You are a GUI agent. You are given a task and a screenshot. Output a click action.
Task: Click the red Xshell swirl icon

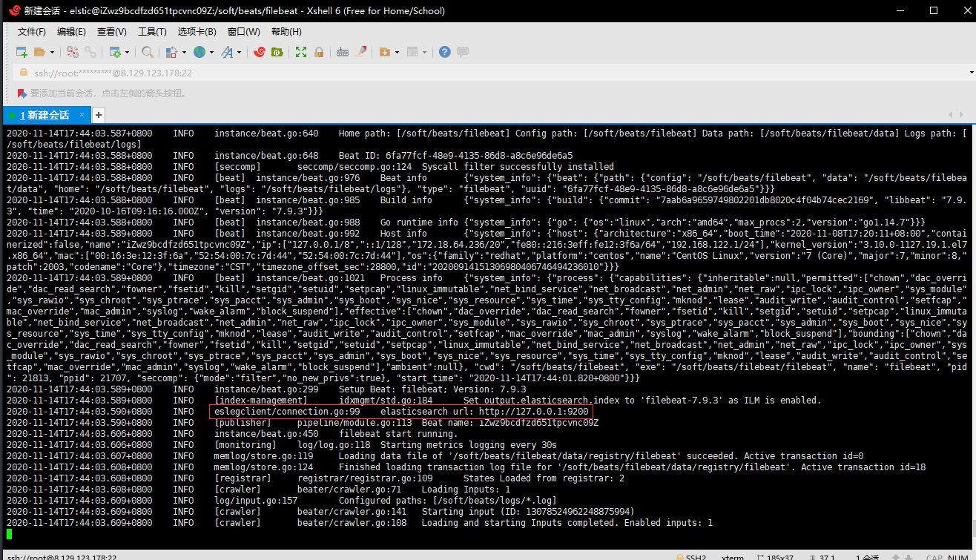pos(260,52)
